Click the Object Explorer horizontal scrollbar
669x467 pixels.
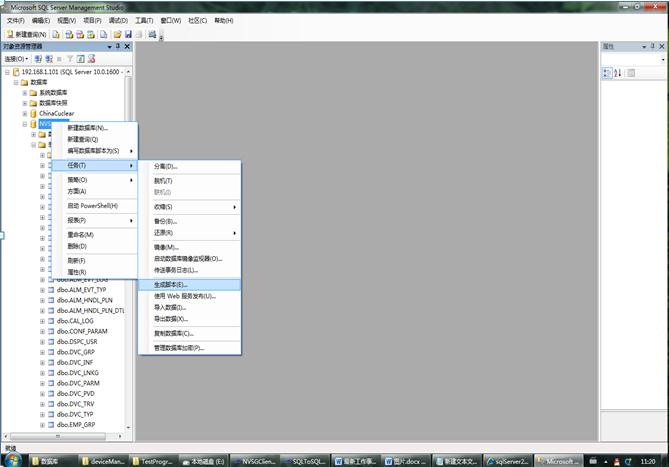58,436
